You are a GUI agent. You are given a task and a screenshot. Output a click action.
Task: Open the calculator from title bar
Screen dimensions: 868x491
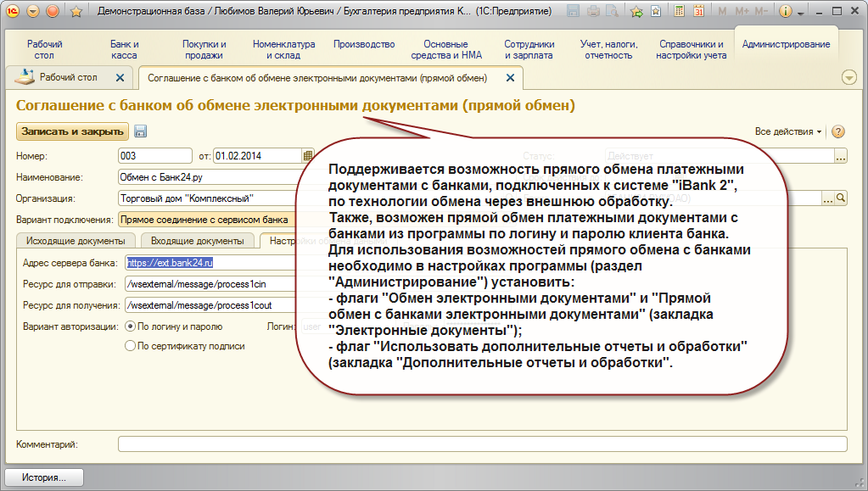(678, 12)
